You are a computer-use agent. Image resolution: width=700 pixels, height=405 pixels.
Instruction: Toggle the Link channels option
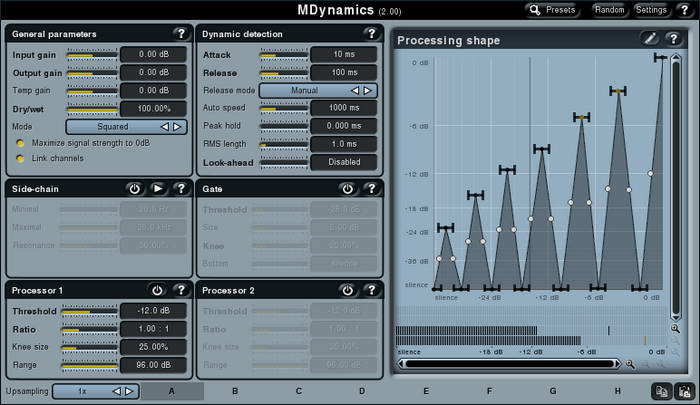pos(20,159)
